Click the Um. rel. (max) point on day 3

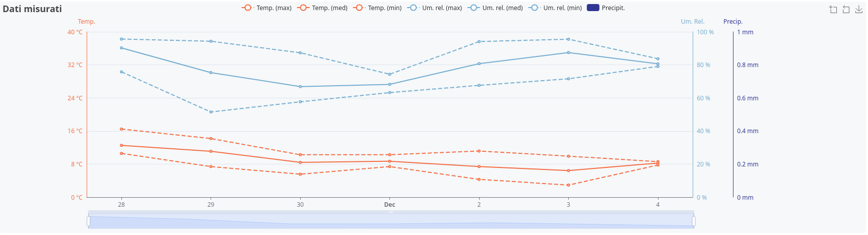(568, 39)
